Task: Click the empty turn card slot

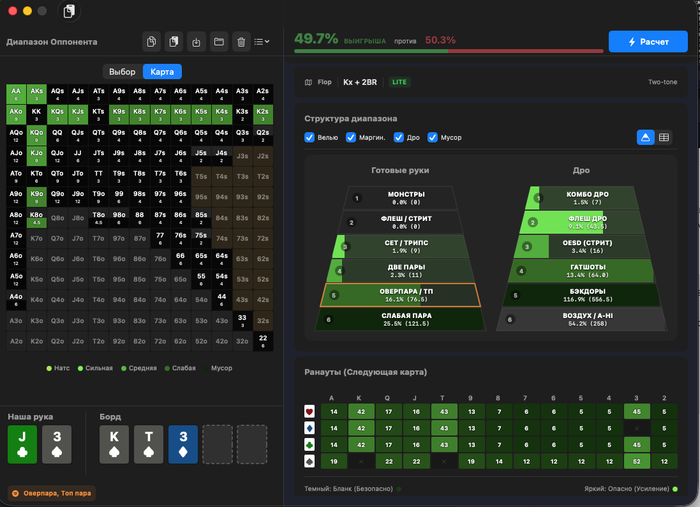Action: pyautogui.click(x=217, y=444)
